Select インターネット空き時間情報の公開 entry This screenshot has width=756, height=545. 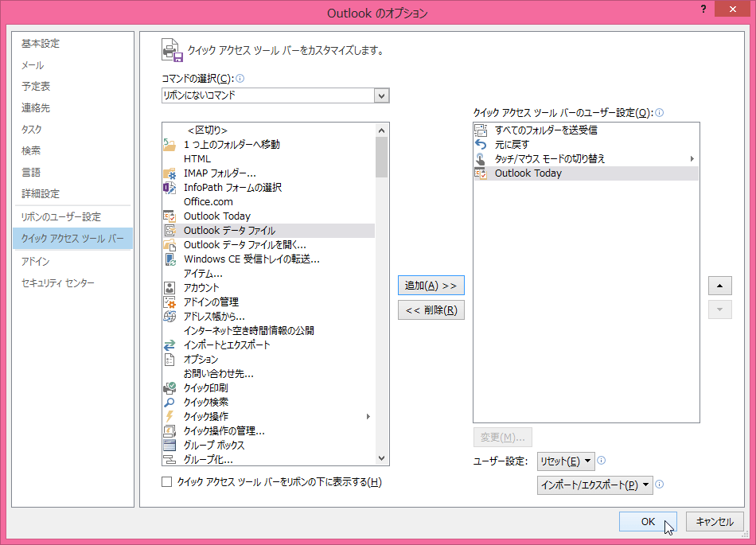tap(268, 330)
